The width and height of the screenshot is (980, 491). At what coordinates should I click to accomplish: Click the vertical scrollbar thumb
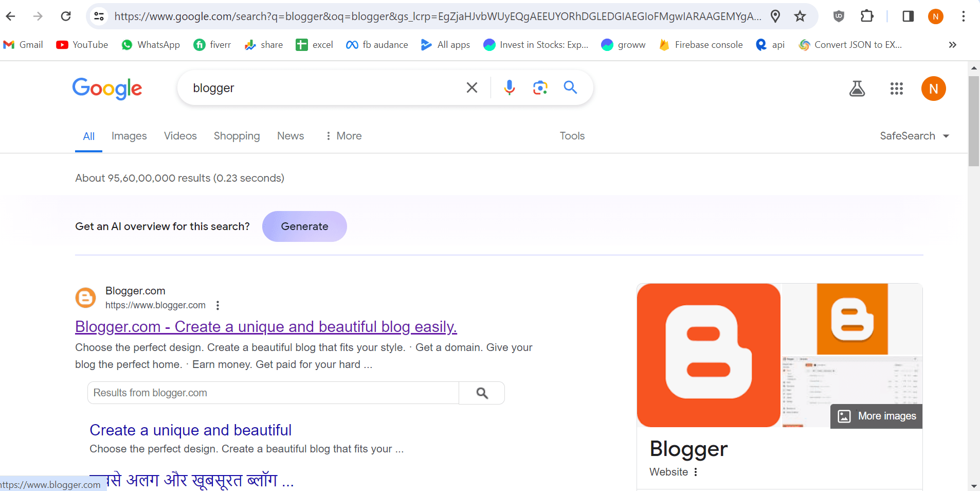974,121
